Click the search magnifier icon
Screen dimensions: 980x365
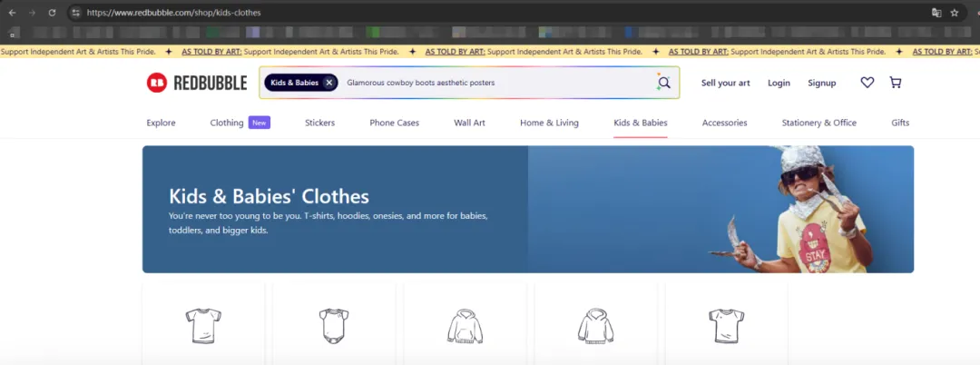tap(663, 82)
